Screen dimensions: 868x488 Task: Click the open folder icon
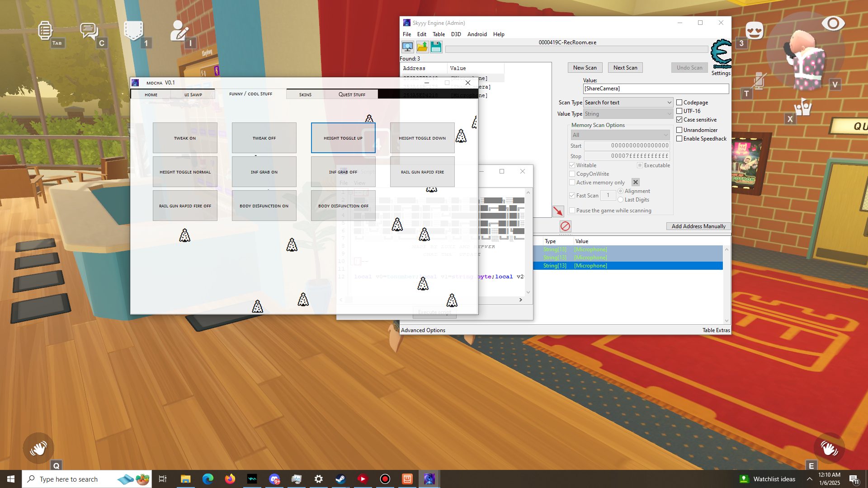pos(422,47)
